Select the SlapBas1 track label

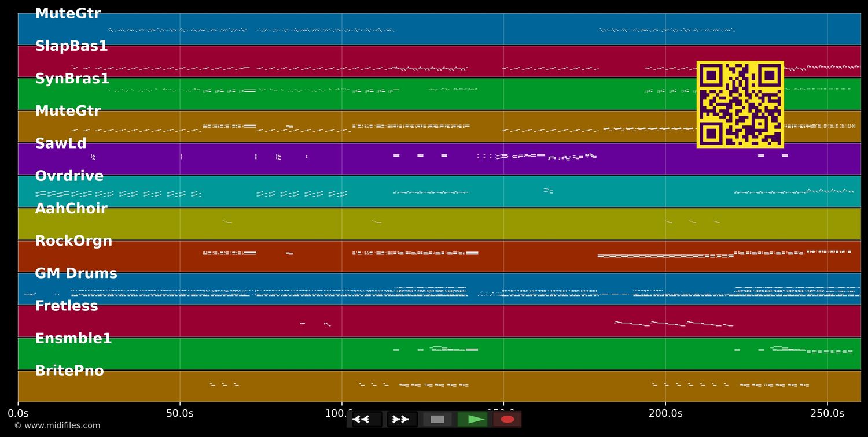(x=71, y=46)
